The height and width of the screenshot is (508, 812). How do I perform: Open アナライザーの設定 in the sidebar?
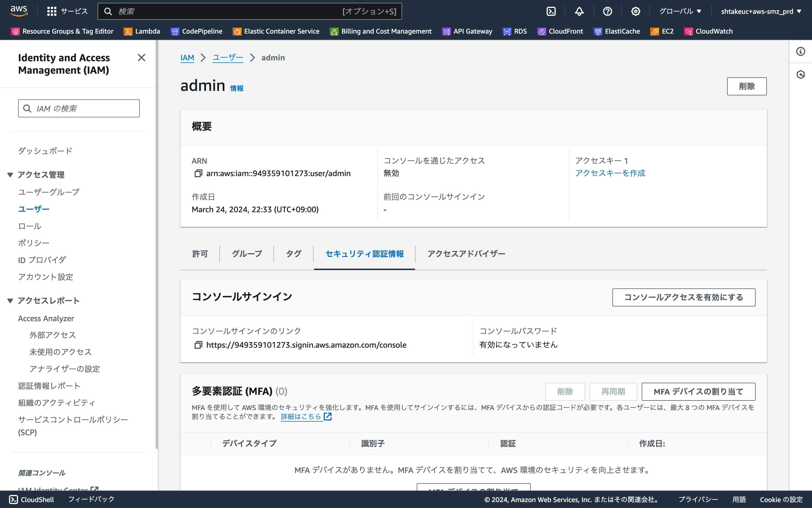tap(65, 369)
